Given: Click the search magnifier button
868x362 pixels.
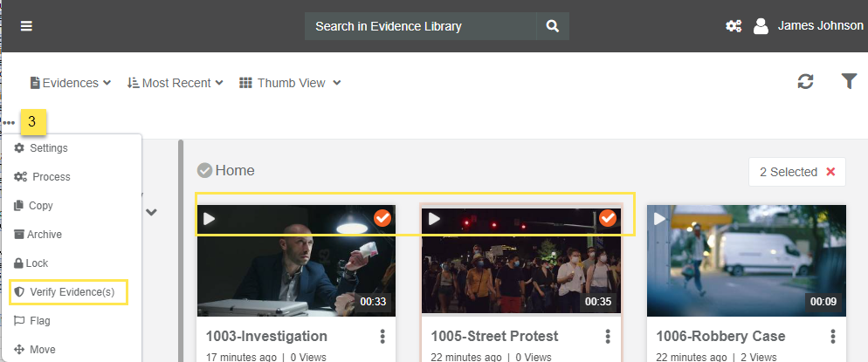Looking at the screenshot, I should (552, 26).
